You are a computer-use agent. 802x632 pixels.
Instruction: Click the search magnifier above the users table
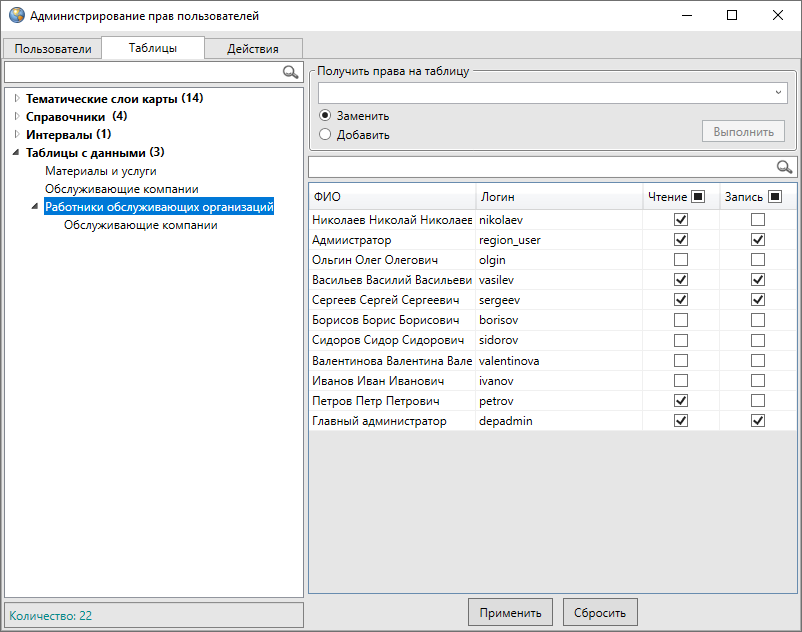click(x=785, y=167)
